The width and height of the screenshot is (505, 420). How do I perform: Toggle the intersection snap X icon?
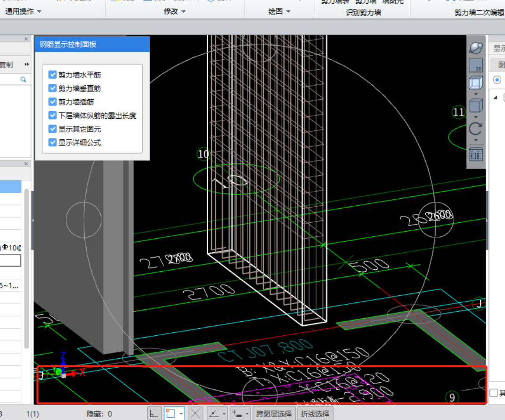pyautogui.click(x=195, y=413)
